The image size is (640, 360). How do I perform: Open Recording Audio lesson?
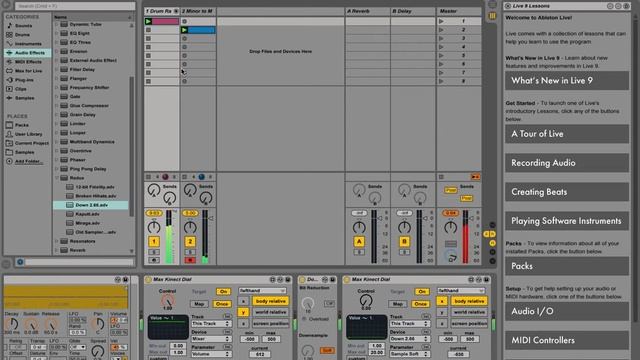coord(567,163)
